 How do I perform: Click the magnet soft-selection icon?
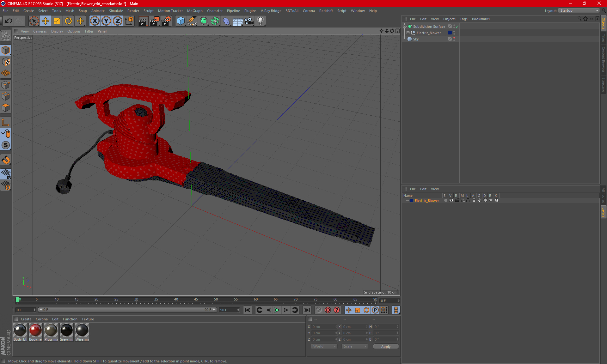pos(6,160)
